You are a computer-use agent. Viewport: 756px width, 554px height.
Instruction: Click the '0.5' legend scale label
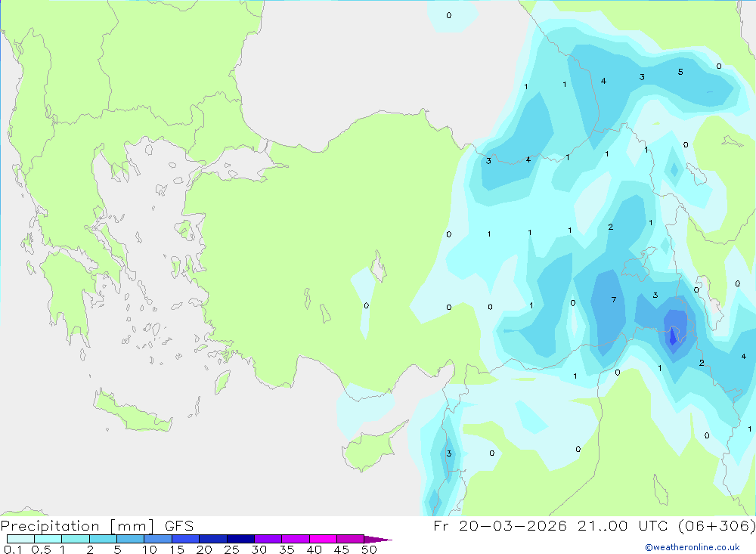[41, 549]
